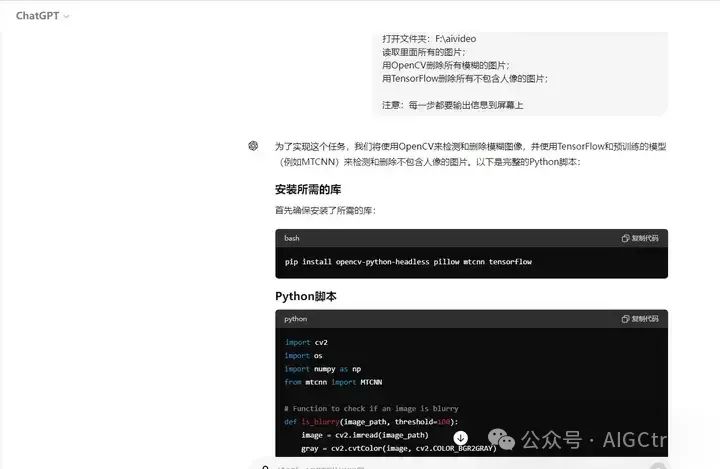Click the user message line starting with '注意'
The height and width of the screenshot is (469, 720).
[x=453, y=105]
